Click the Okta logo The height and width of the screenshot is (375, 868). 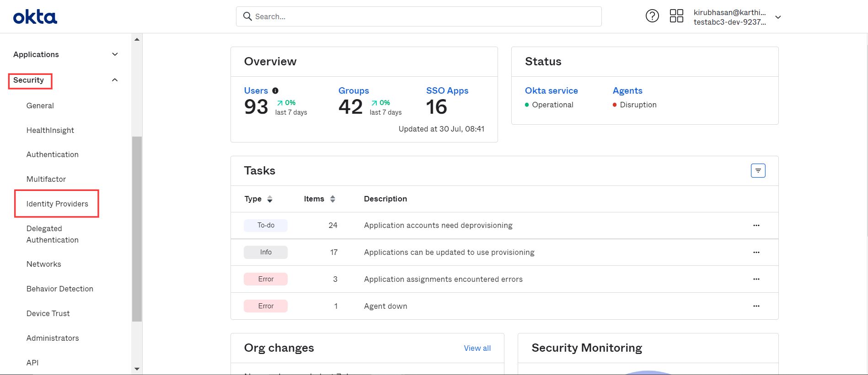pos(35,17)
